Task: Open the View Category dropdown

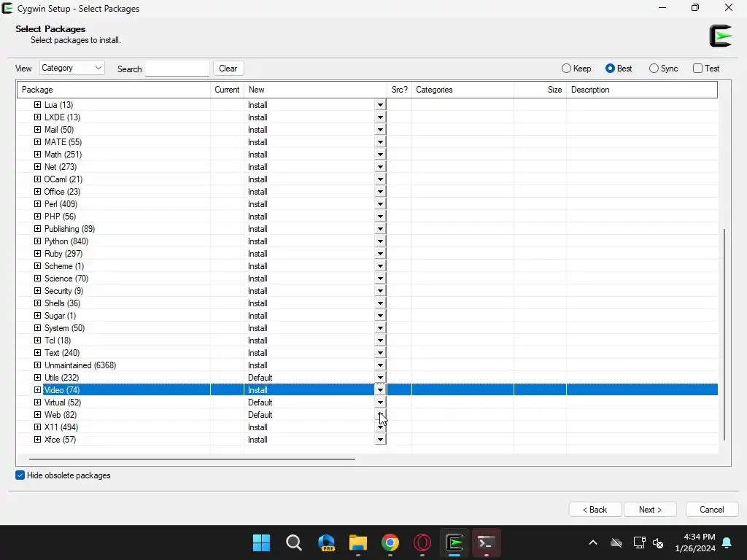Action: click(x=72, y=68)
